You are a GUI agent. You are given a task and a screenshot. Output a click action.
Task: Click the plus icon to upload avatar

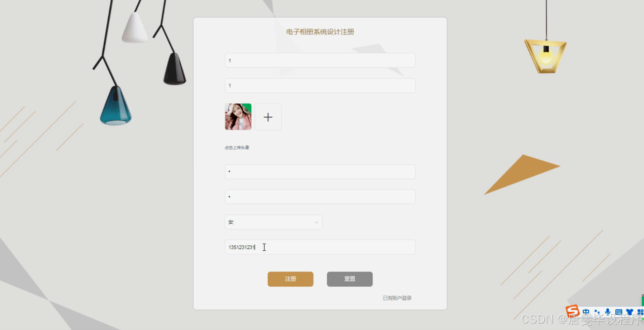coord(268,117)
